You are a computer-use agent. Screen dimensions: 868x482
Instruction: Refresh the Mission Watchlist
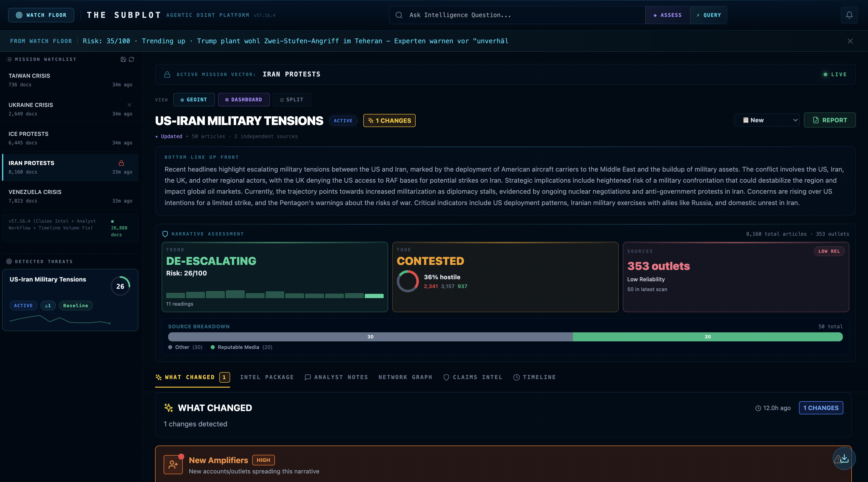tap(131, 59)
